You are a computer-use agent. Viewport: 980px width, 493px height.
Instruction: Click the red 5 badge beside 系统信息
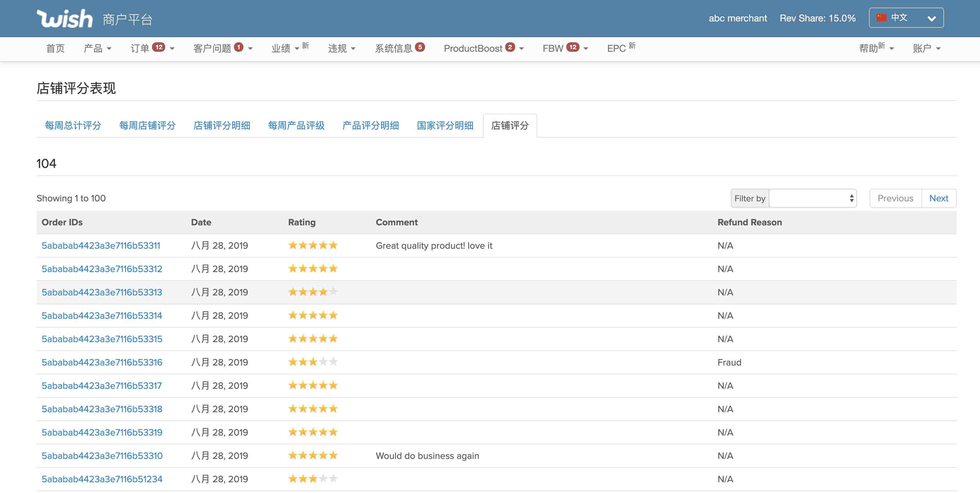point(420,47)
